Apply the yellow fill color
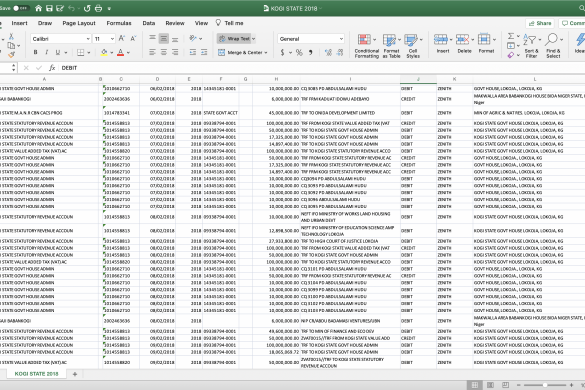The height and width of the screenshot is (390, 585). (104, 53)
